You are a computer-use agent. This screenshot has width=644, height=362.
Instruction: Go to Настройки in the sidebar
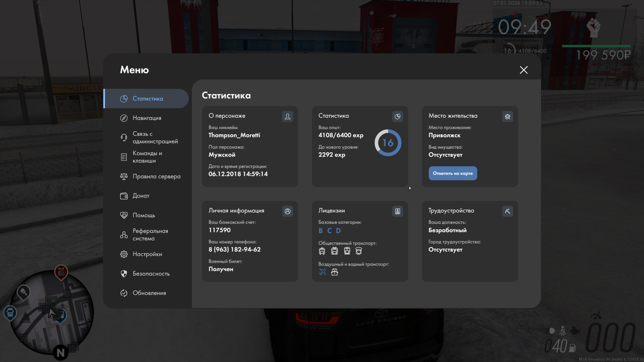point(147,254)
